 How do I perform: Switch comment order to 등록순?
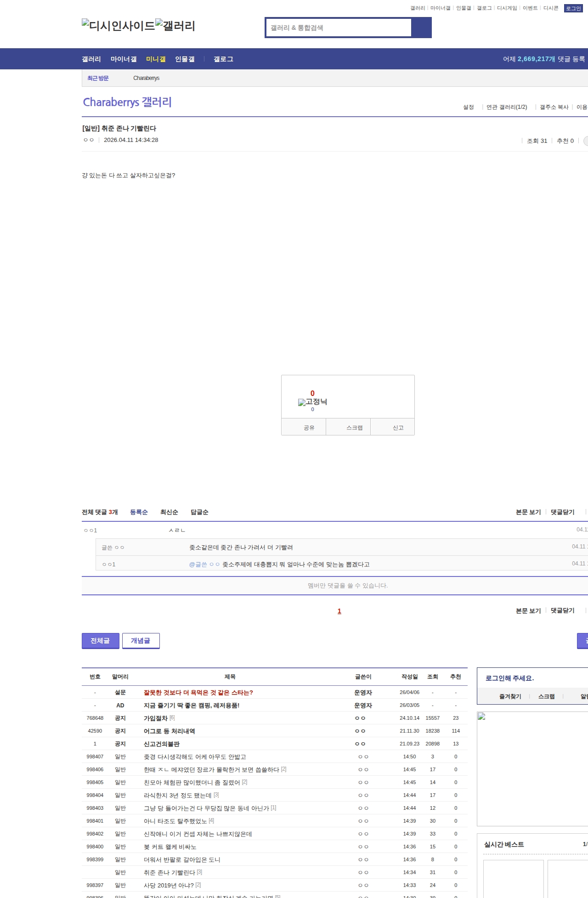tap(139, 512)
